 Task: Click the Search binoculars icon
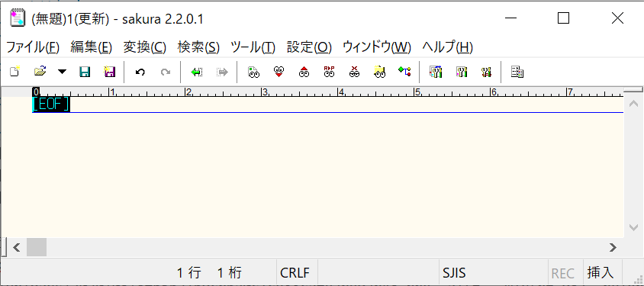click(x=253, y=72)
